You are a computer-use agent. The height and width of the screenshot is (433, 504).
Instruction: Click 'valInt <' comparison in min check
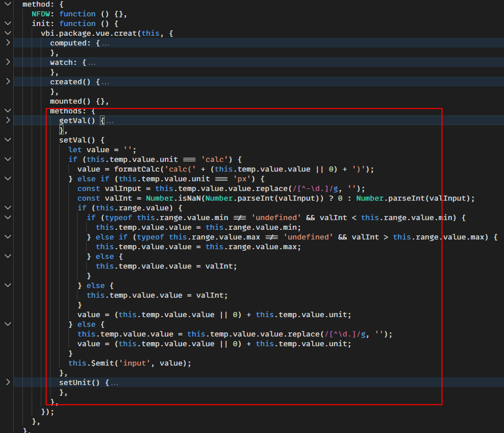[338, 218]
